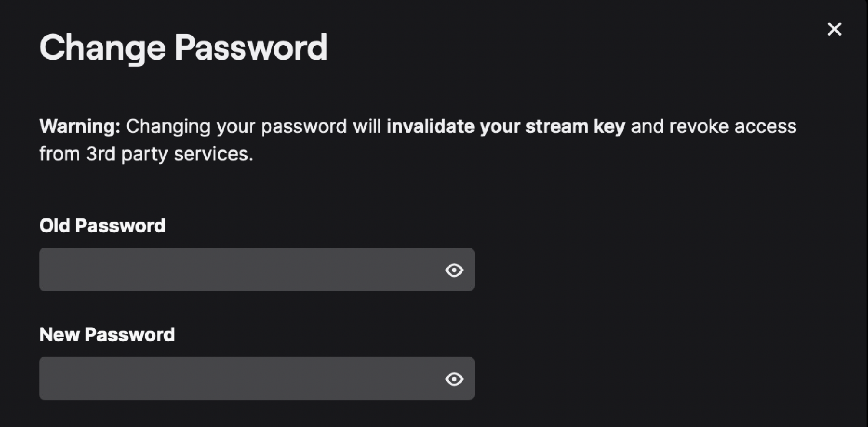This screenshot has width=868, height=427.
Task: Click the New Password label
Action: tap(107, 335)
